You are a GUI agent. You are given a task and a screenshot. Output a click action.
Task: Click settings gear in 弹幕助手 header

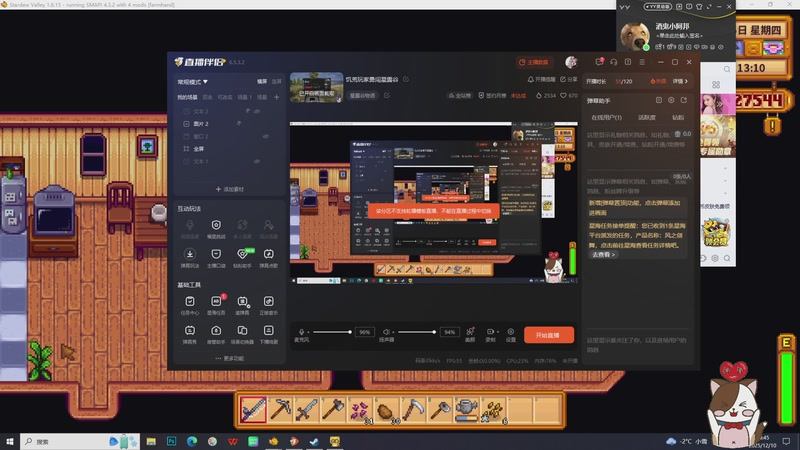671,101
